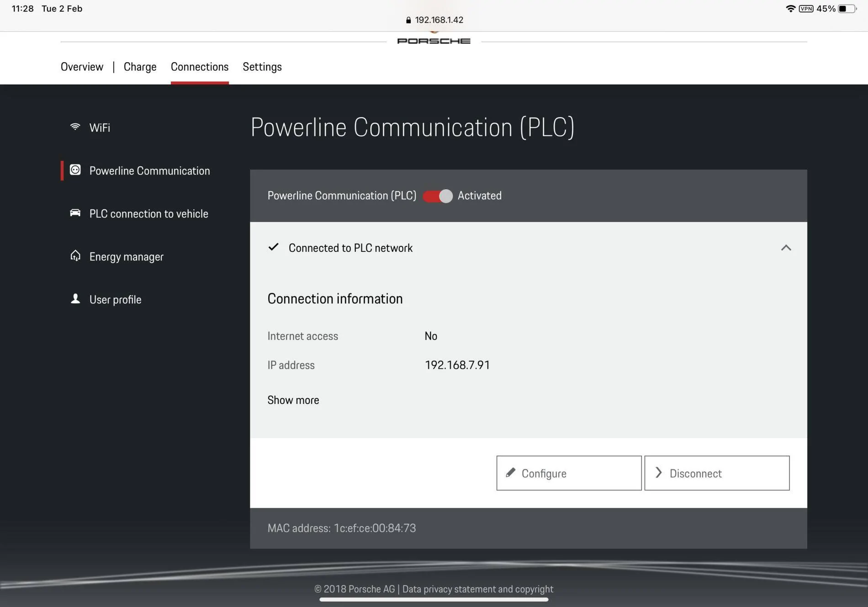Select the Connections tab
This screenshot has width=868, height=607.
(200, 67)
